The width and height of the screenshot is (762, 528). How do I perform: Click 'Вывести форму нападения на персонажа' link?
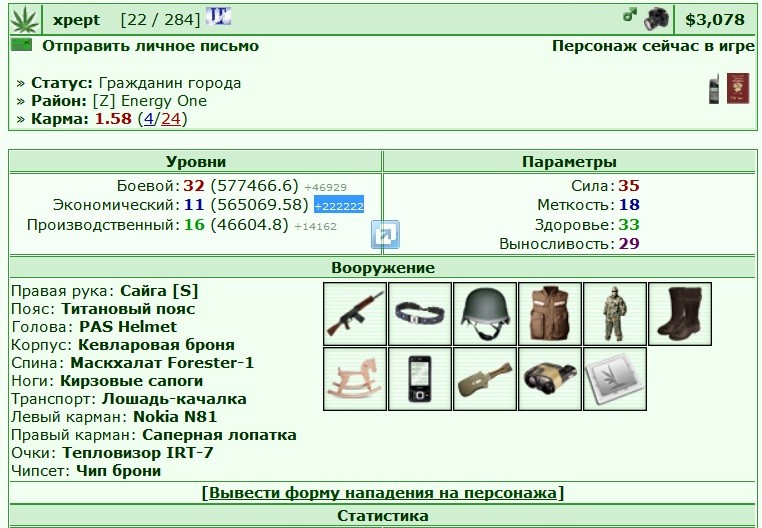(x=382, y=493)
